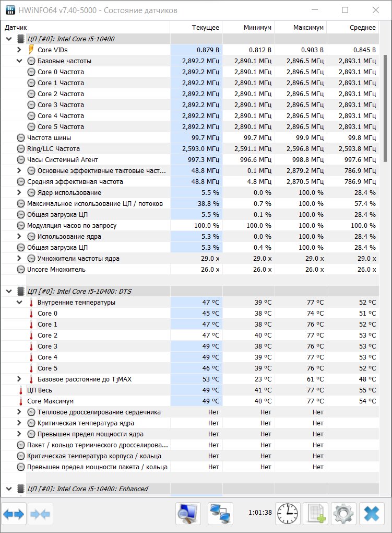This screenshot has height=533, width=392.
Task: Close sensors with the blue X icon
Action: pyautogui.click(x=372, y=514)
